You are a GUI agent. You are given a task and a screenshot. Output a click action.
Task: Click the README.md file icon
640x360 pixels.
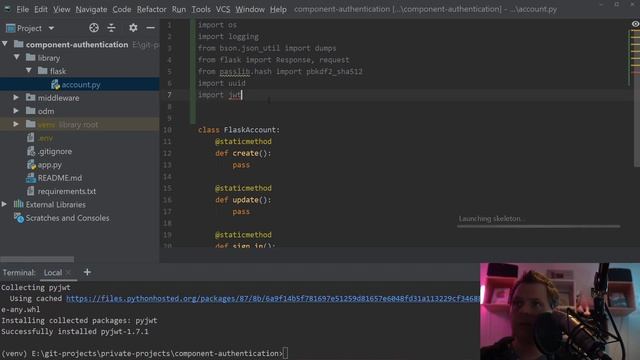coord(31,178)
